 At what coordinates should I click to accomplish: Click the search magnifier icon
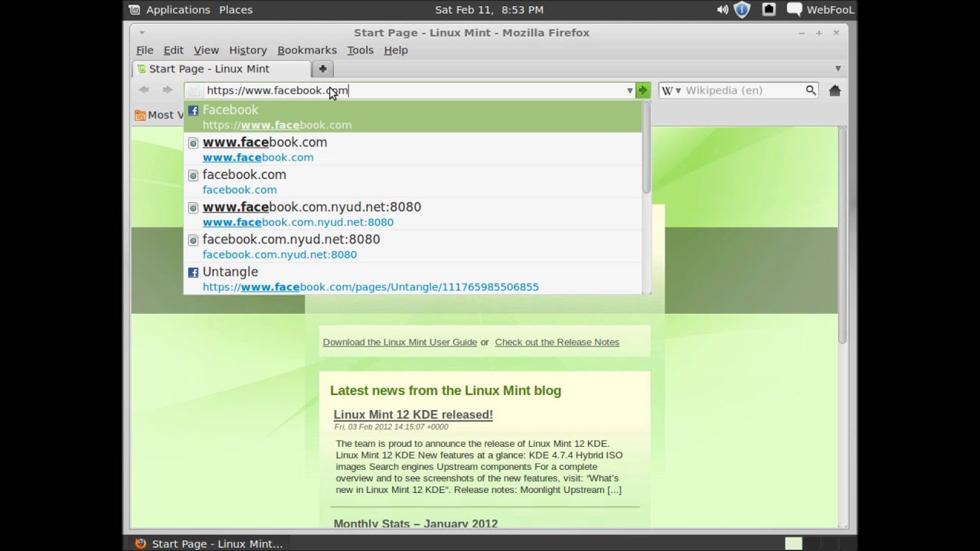(811, 90)
